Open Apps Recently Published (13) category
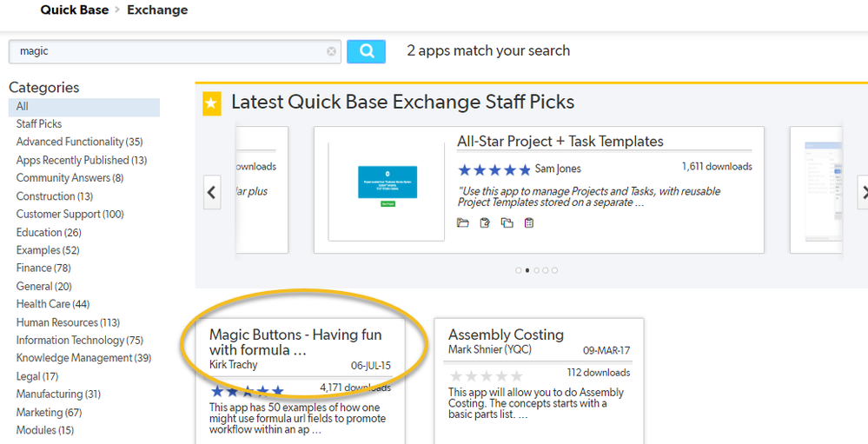The height and width of the screenshot is (444, 868). tap(82, 161)
